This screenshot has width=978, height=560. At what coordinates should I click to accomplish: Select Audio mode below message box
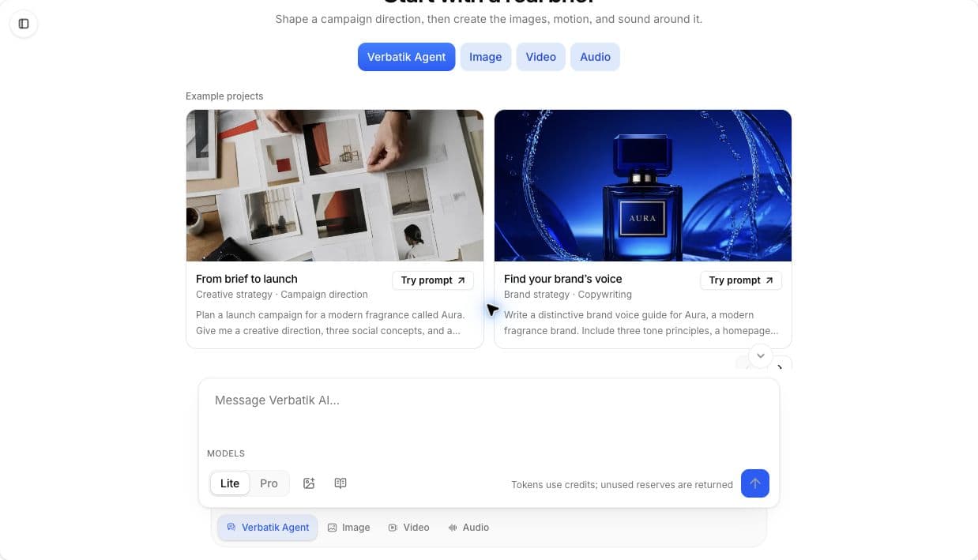click(468, 528)
